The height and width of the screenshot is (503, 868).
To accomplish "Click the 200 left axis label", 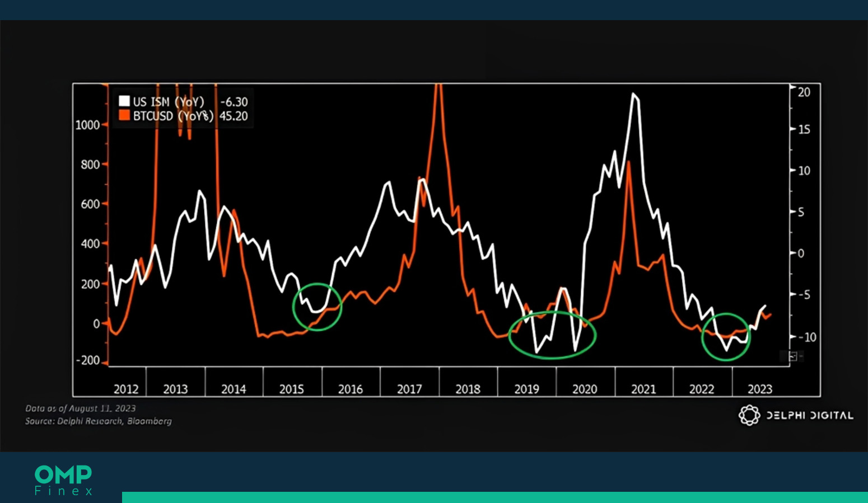I will [90, 284].
